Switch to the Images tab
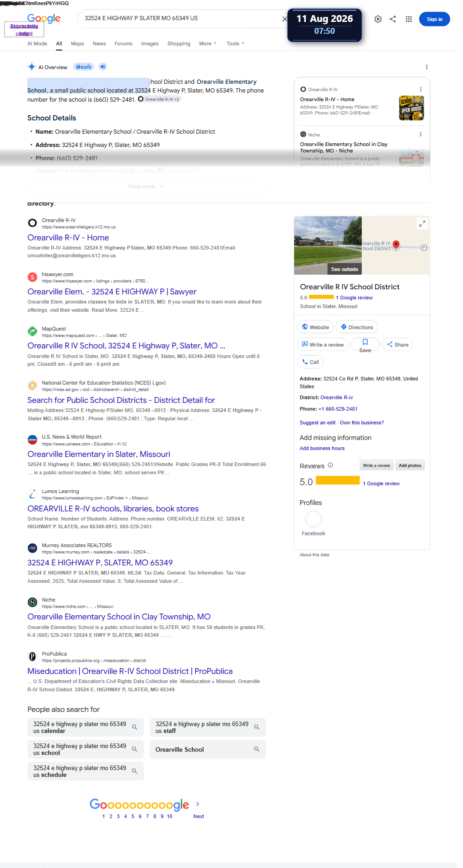 150,43
